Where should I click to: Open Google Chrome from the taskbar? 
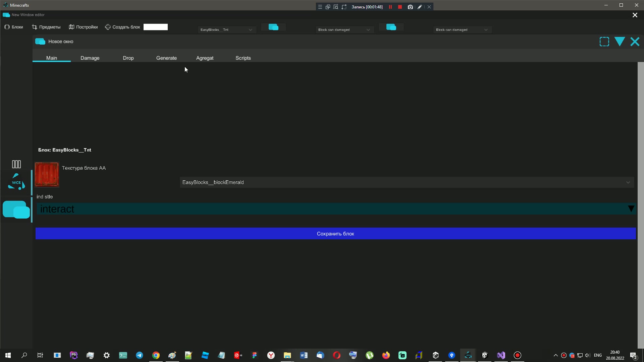(156, 355)
